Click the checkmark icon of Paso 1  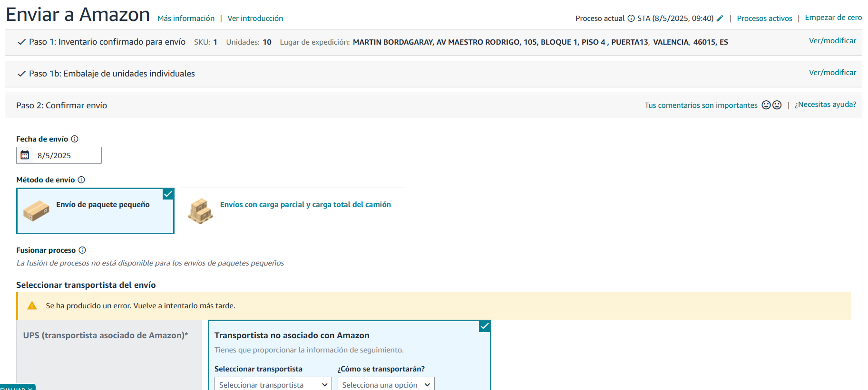click(21, 42)
